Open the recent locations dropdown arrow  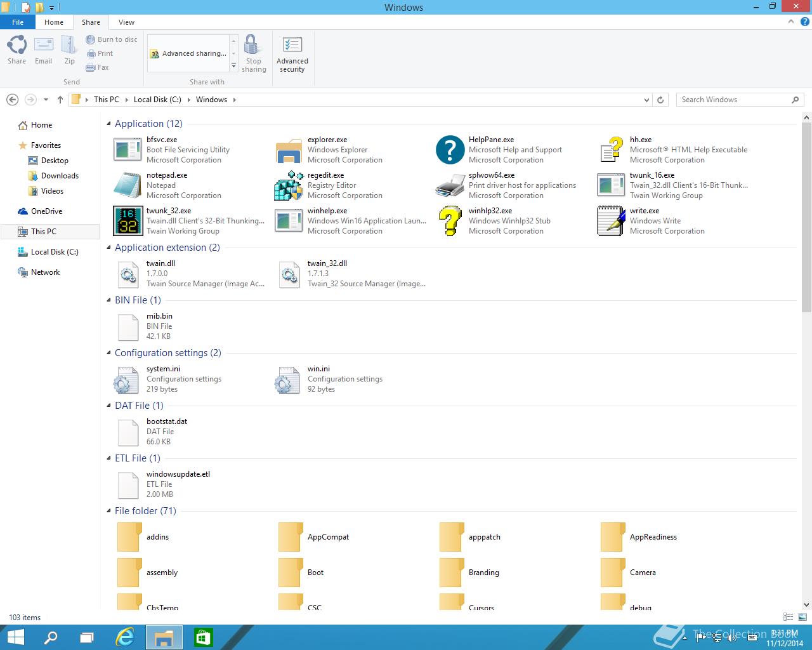pyautogui.click(x=46, y=100)
